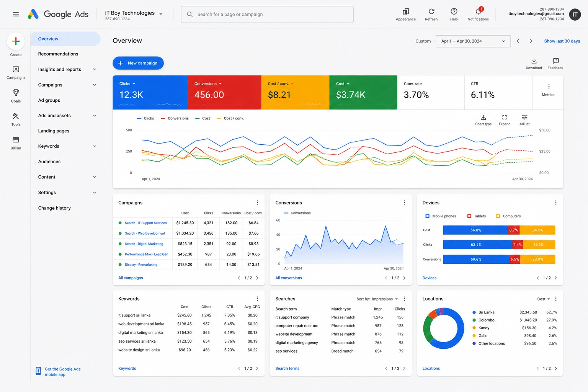
Task: Toggle the Cost / conv. series legend
Action: [x=230, y=118]
